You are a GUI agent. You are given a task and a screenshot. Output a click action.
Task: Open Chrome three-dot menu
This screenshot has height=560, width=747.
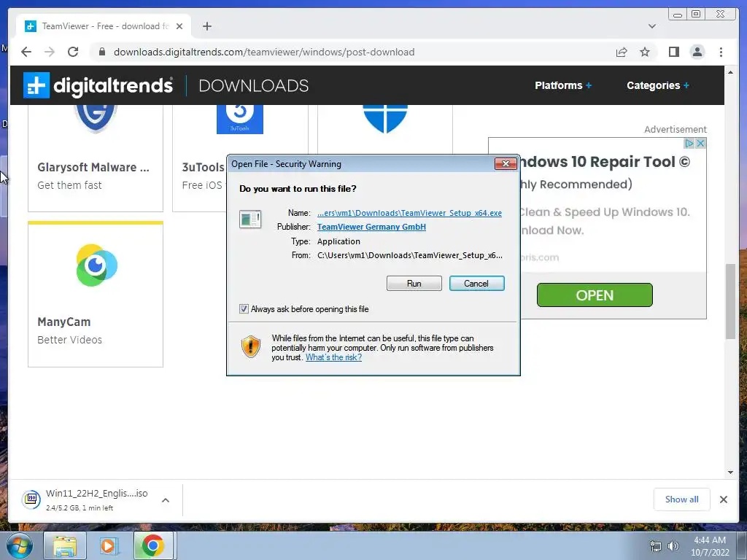(721, 52)
